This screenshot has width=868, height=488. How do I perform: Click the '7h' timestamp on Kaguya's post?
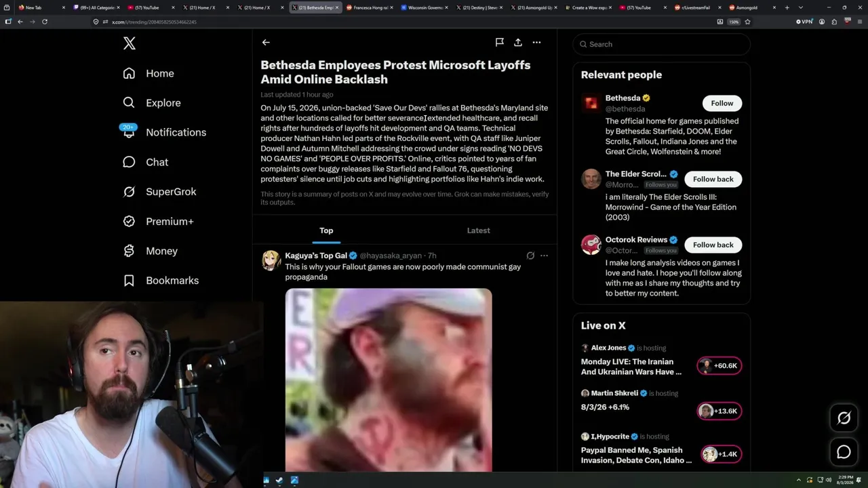[x=432, y=256]
